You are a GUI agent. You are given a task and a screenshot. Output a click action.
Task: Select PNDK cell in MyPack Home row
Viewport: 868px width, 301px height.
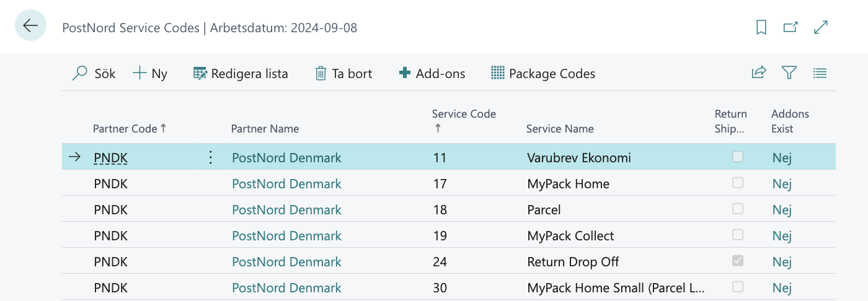[x=110, y=183]
